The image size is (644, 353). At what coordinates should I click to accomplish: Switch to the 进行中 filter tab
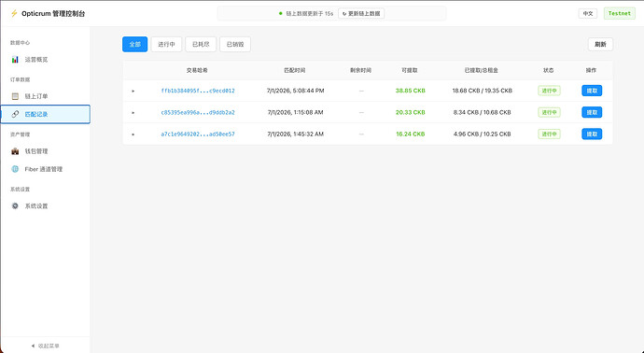tap(166, 45)
